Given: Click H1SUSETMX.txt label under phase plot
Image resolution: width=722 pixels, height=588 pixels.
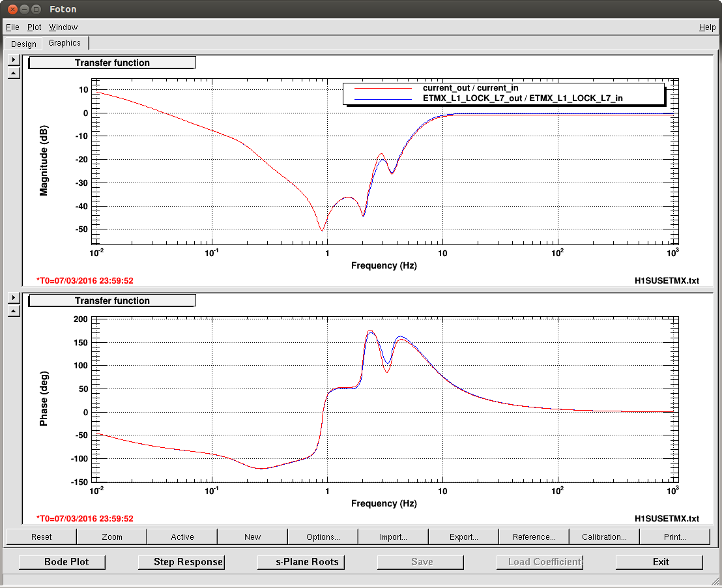Looking at the screenshot, I should (x=667, y=518).
